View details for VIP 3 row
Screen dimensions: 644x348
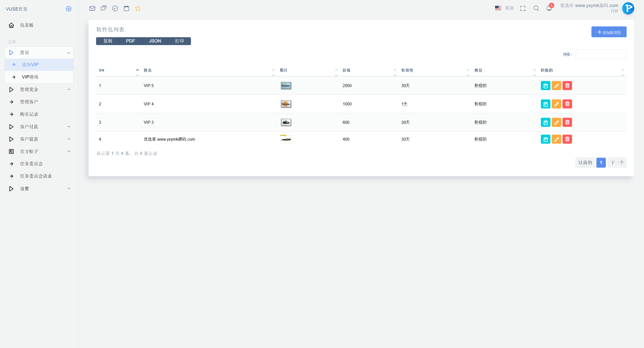545,122
